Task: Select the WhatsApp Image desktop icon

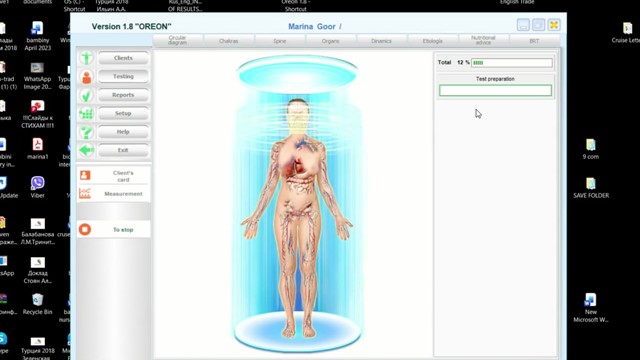Action: [38, 76]
